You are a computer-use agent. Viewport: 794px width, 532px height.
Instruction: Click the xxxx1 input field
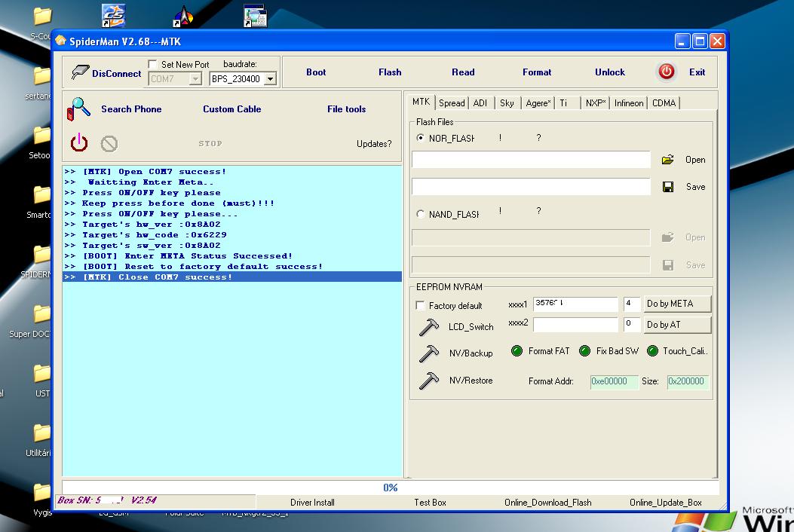(575, 304)
